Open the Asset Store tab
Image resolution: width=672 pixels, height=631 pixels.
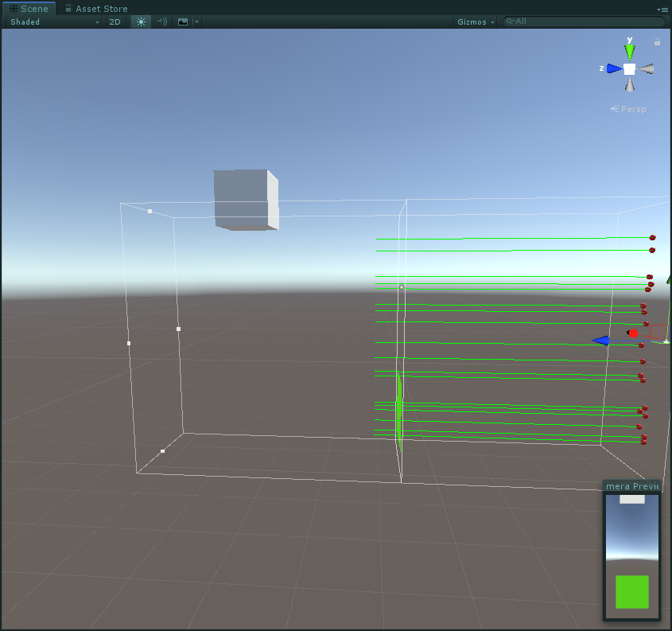tap(96, 9)
